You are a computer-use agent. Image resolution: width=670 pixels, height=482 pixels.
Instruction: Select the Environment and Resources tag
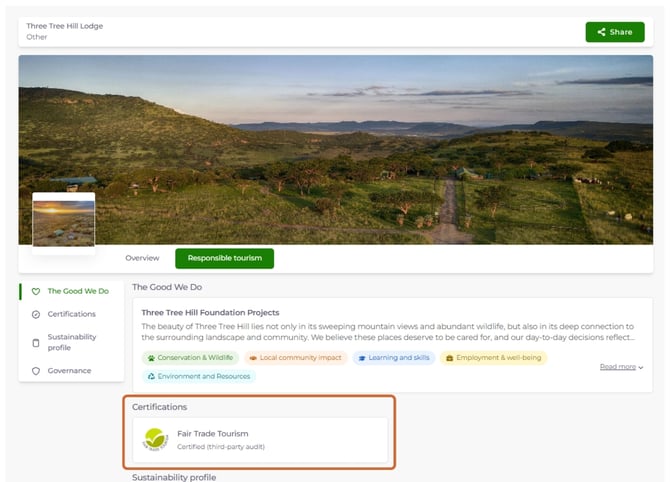tap(199, 376)
